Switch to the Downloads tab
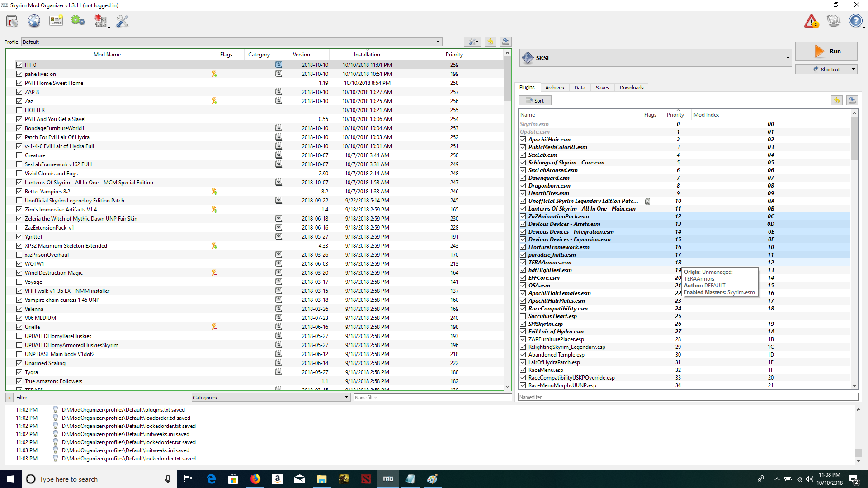Screen dimensions: 868x488 point(632,88)
